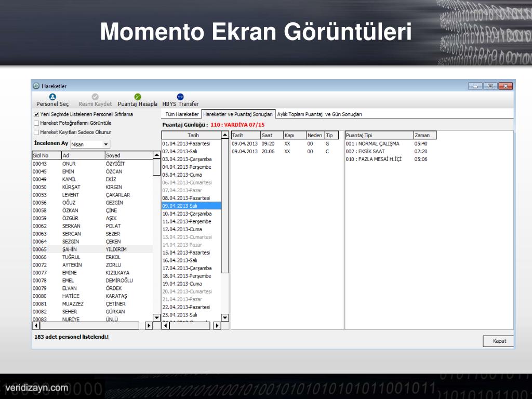Click the Hareketler window title icon
The width and height of the screenshot is (532, 399).
click(36, 86)
